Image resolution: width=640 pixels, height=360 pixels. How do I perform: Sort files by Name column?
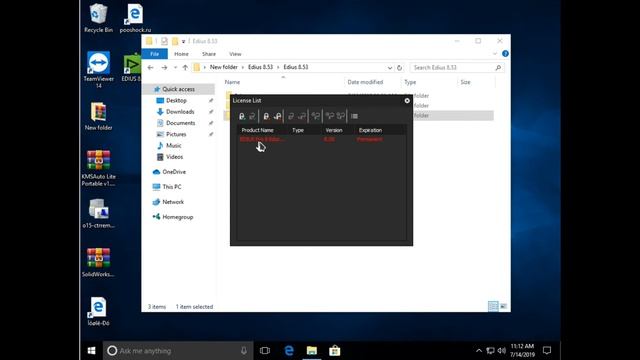(232, 82)
